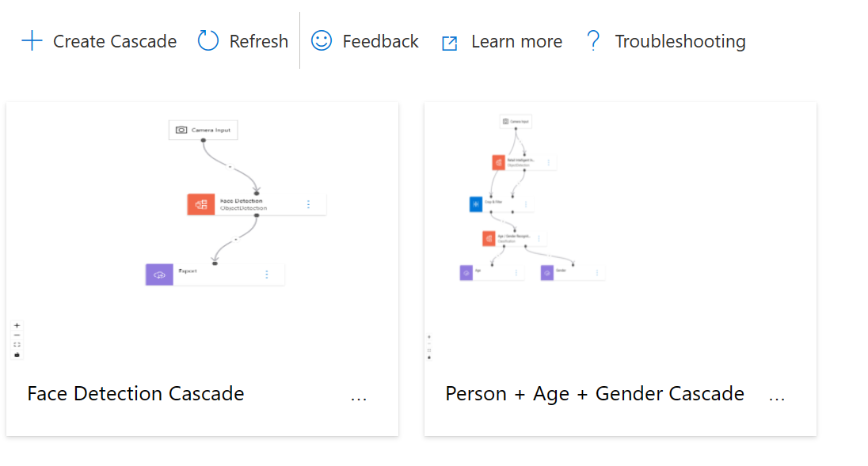Open the three-dot menu on the Face Detection node
The height and width of the screenshot is (466, 868).
[x=308, y=204]
